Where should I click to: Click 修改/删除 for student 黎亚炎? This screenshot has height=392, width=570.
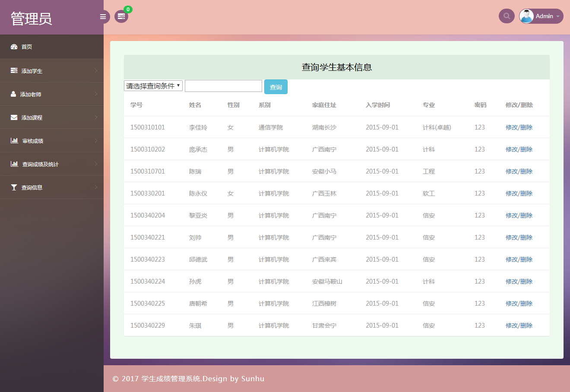pos(519,215)
